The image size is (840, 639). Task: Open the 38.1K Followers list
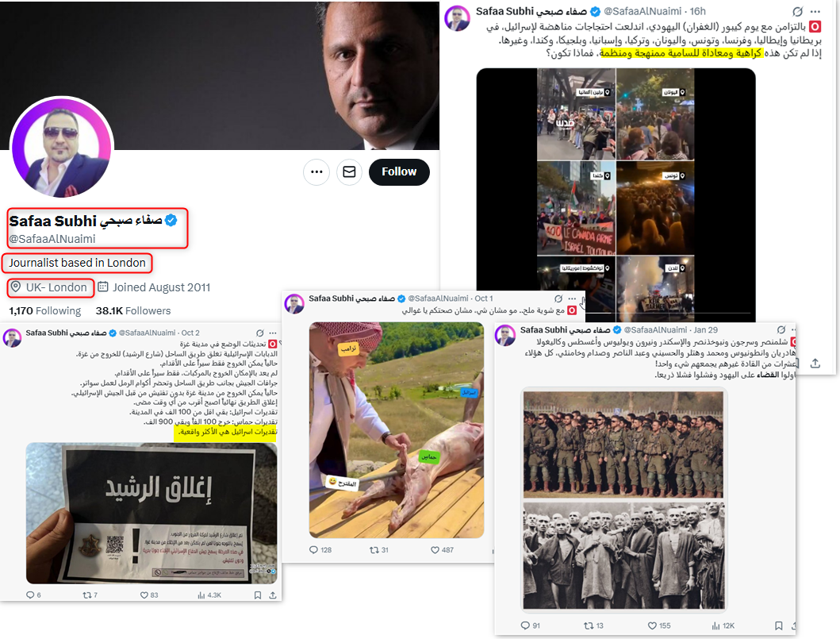(132, 311)
